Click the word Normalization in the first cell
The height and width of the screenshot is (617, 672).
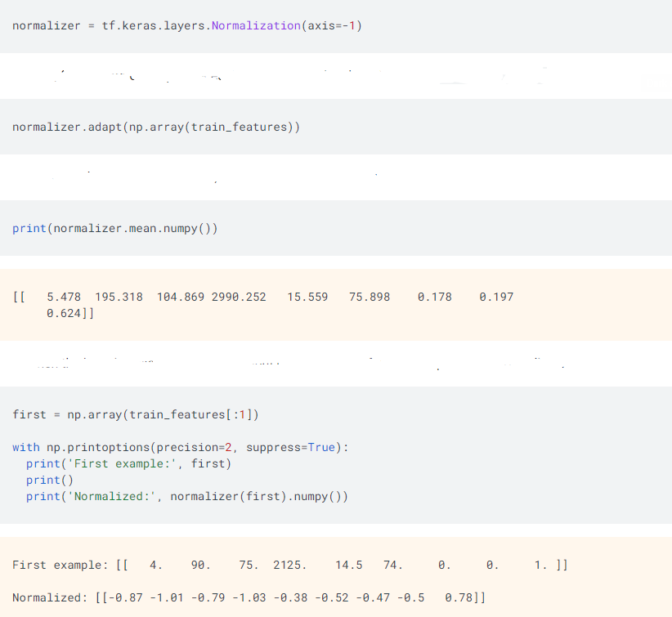256,26
